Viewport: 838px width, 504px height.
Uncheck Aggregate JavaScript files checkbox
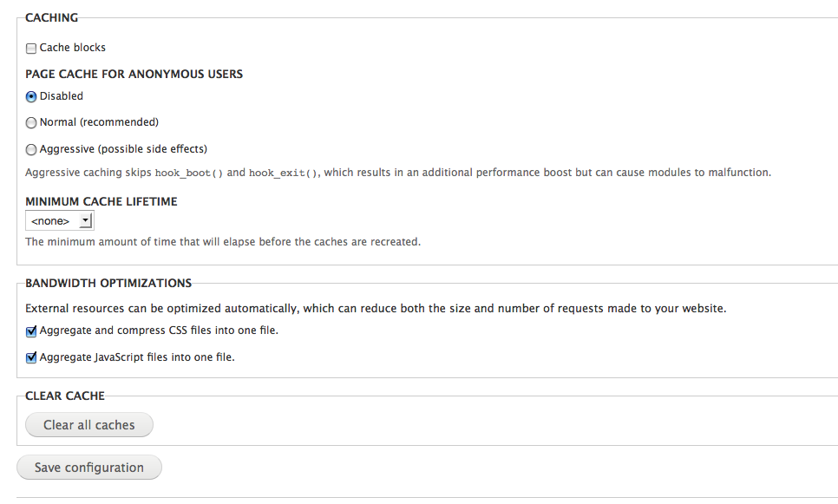pos(31,357)
